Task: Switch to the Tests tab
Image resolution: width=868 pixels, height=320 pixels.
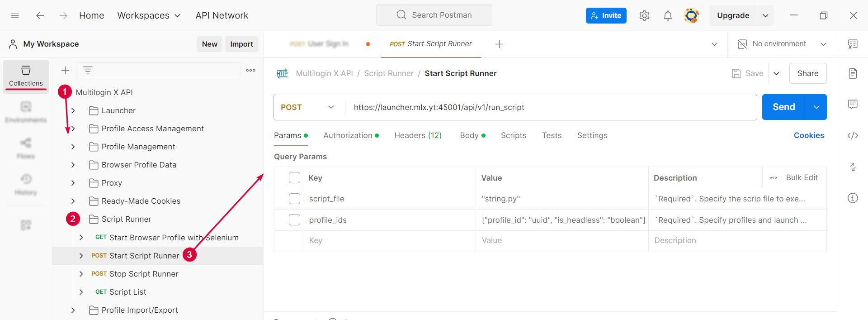Action: [x=552, y=135]
